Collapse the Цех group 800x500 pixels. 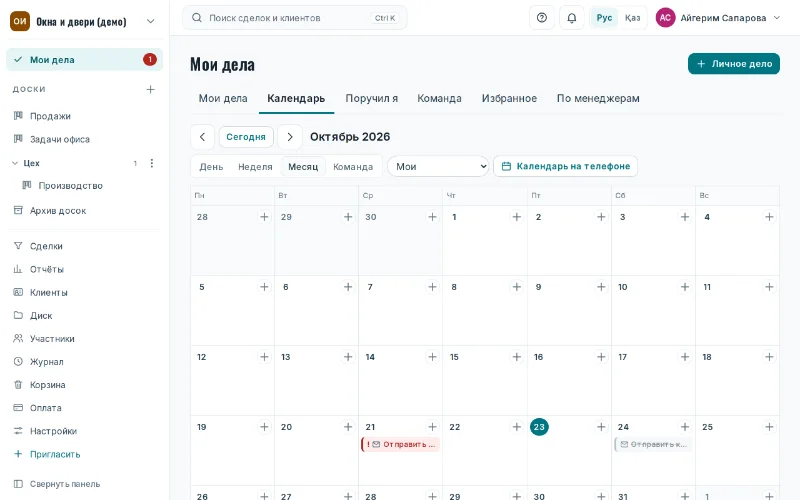tap(15, 163)
